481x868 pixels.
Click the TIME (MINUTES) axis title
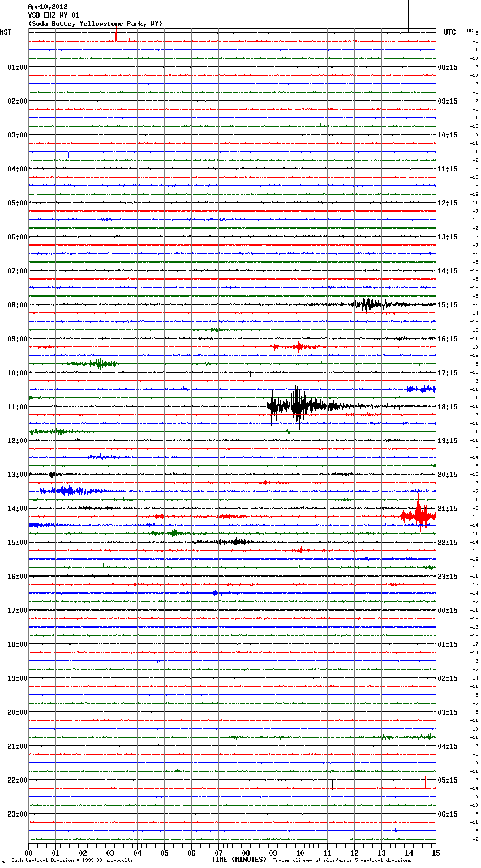coord(239,860)
